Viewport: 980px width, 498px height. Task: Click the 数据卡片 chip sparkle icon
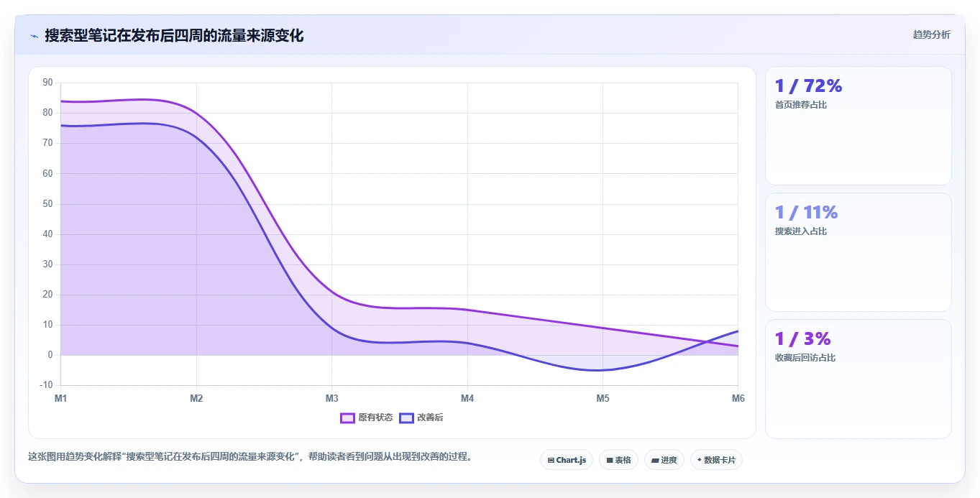pyautogui.click(x=700, y=459)
